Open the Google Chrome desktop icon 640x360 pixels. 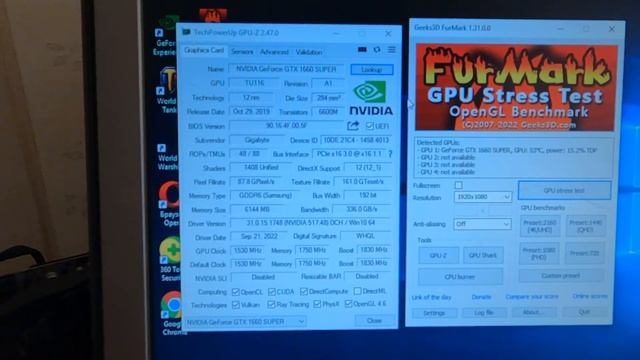[172, 313]
